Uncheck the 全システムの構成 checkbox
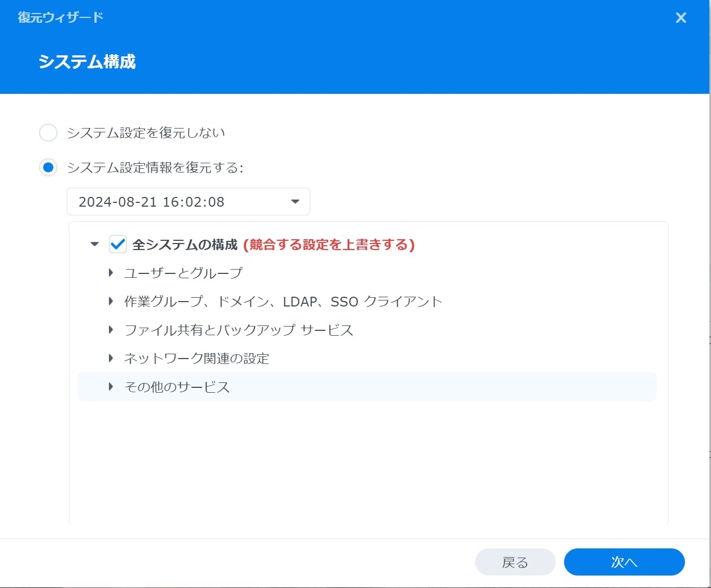 [118, 245]
